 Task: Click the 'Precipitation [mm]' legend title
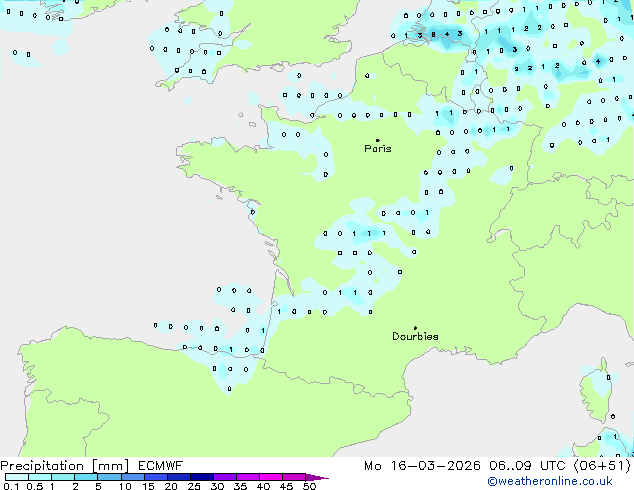pos(65,466)
